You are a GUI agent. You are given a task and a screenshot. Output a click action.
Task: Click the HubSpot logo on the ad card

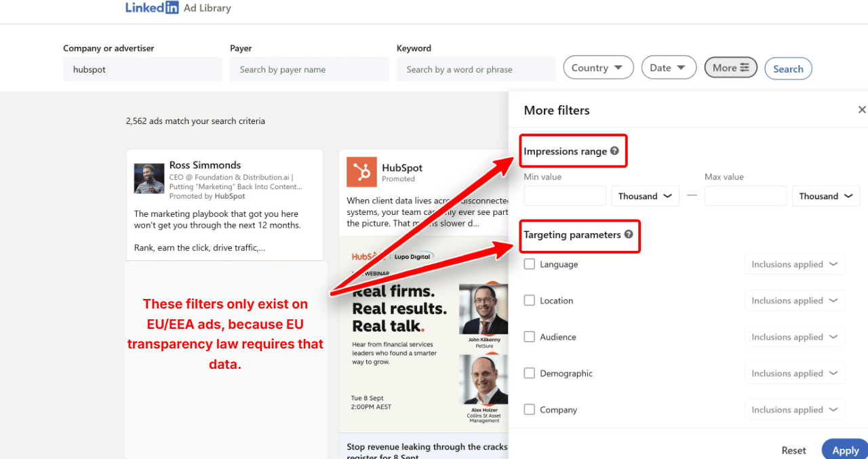[x=361, y=172]
